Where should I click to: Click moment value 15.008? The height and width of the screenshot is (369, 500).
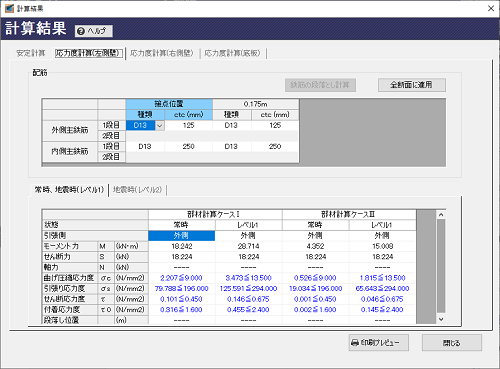coord(383,246)
